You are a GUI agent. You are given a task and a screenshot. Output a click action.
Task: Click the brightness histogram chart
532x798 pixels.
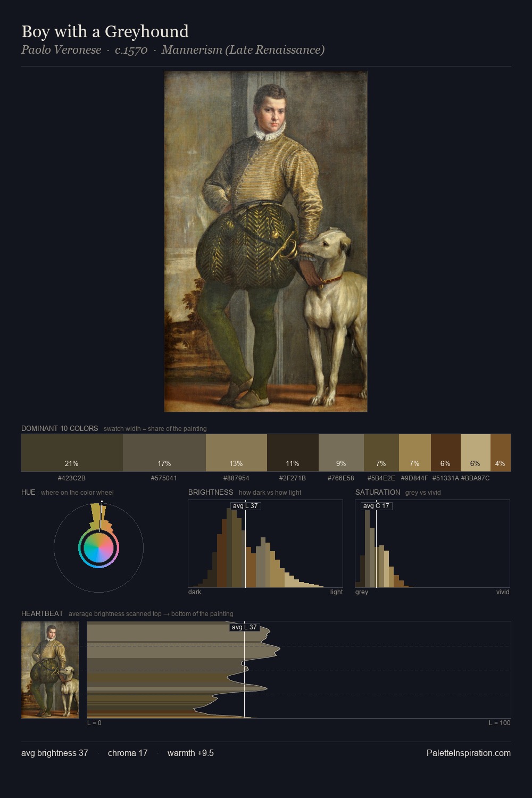(265, 544)
